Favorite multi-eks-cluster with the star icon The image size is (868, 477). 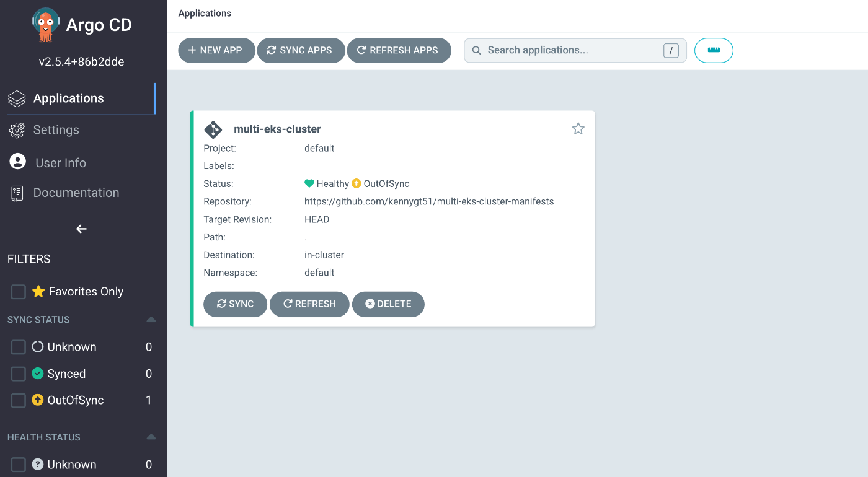578,129
